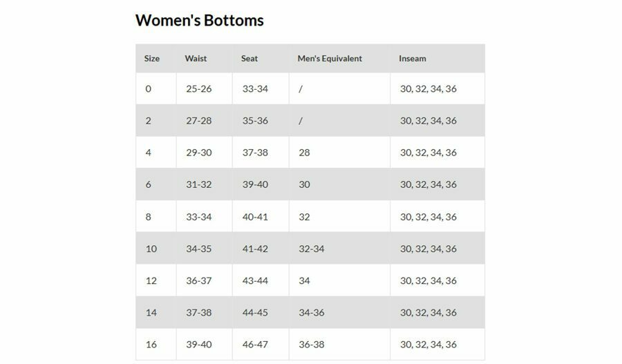Viewport: 622px width, 364px height.
Task: Click the Waist column header
Action: [196, 59]
